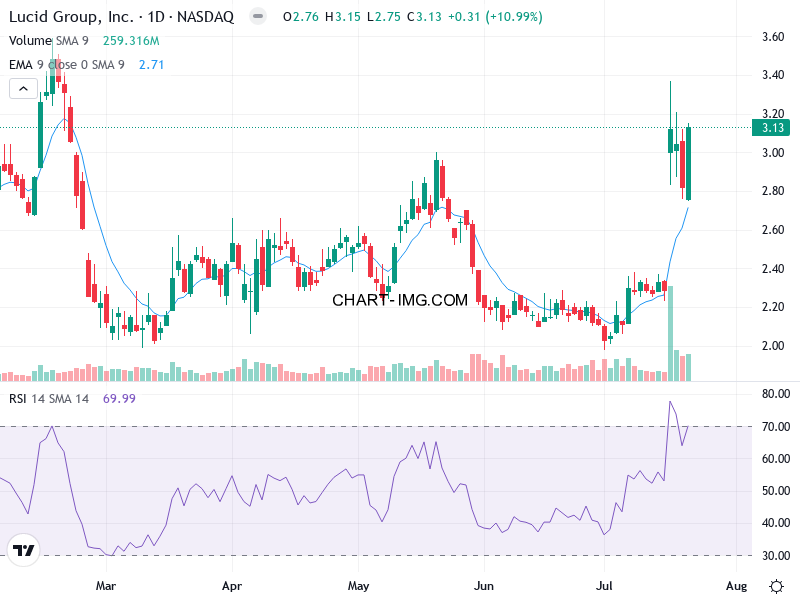
Task: Click the May label on time axis
Action: 358,586
